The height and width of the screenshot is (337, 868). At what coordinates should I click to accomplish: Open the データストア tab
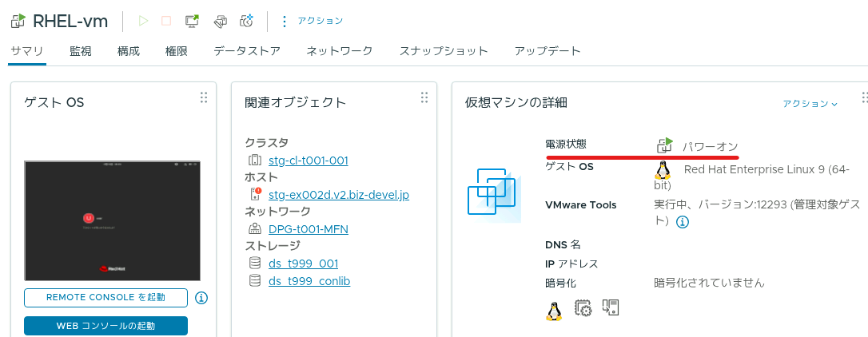pos(247,51)
